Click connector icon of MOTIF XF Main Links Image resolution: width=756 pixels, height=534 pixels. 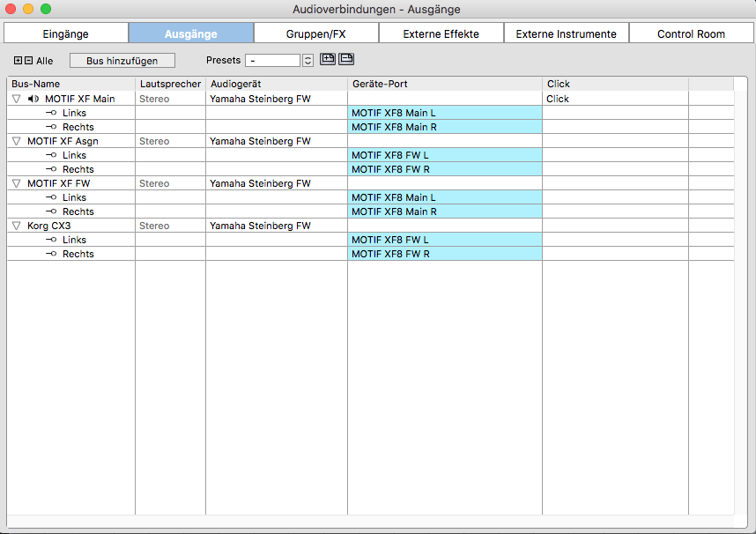[x=51, y=113]
